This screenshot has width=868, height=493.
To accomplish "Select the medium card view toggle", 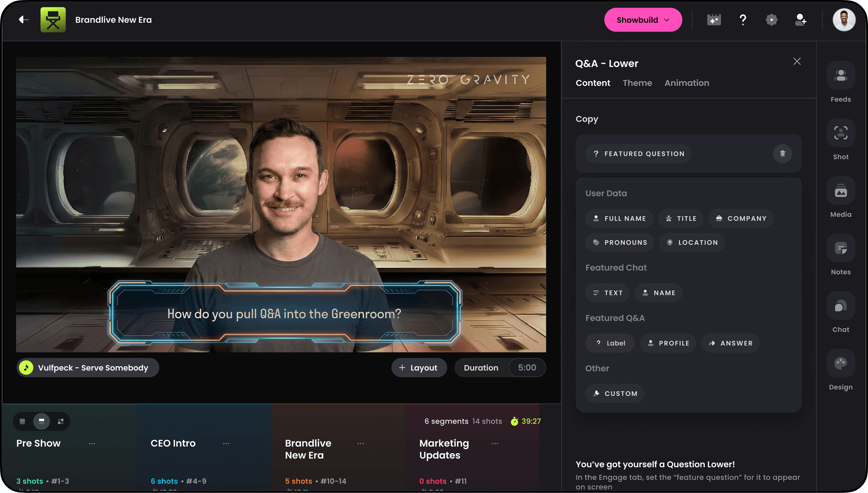I will [41, 421].
